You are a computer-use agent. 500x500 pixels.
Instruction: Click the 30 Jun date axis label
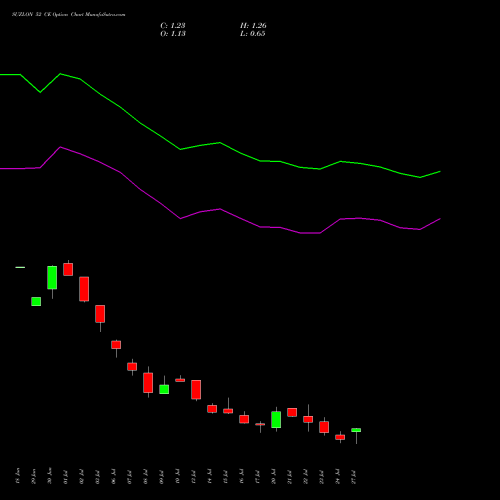pos(50,476)
